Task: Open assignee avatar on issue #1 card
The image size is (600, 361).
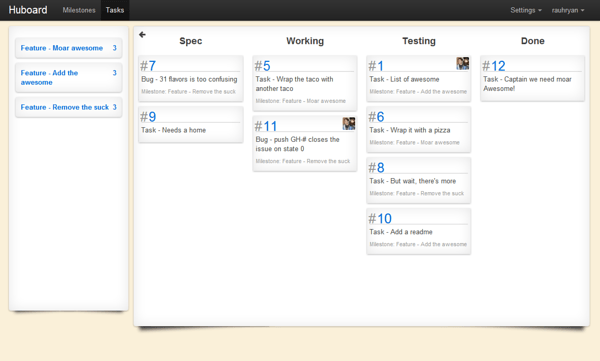Action: pyautogui.click(x=463, y=64)
